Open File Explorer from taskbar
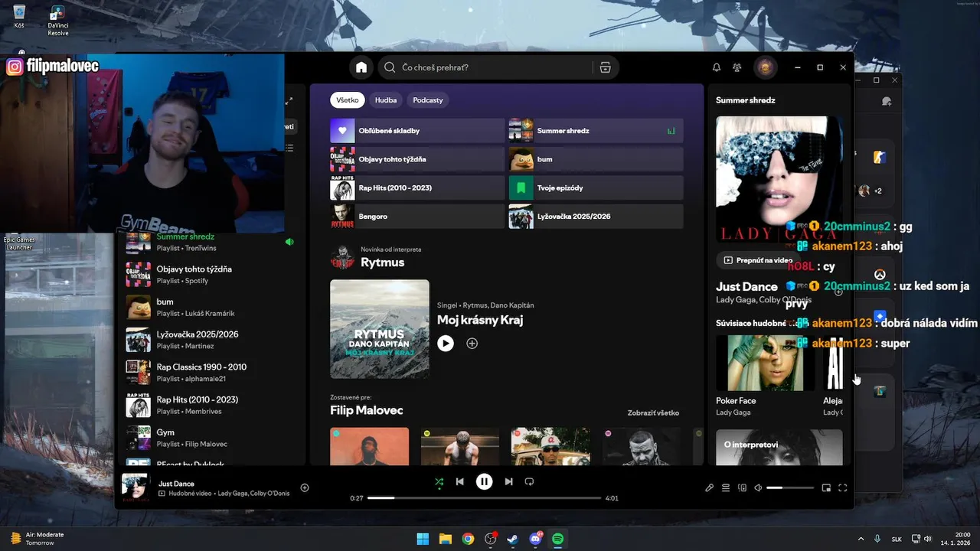 [x=445, y=539]
